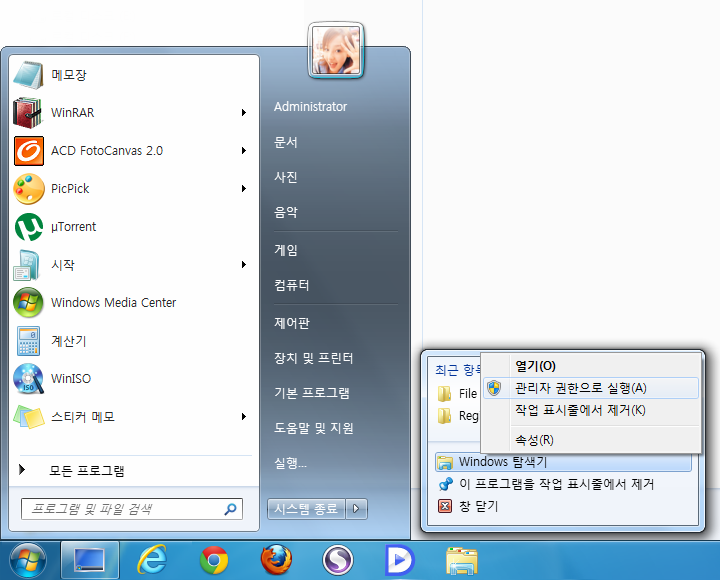Select Windows 탐색기 in the jump list

click(x=563, y=462)
